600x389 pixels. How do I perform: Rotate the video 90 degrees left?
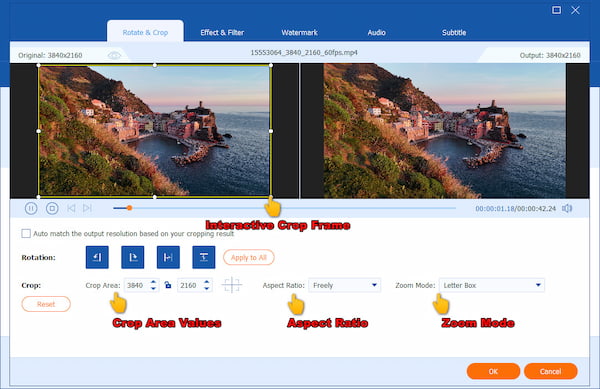pos(97,257)
